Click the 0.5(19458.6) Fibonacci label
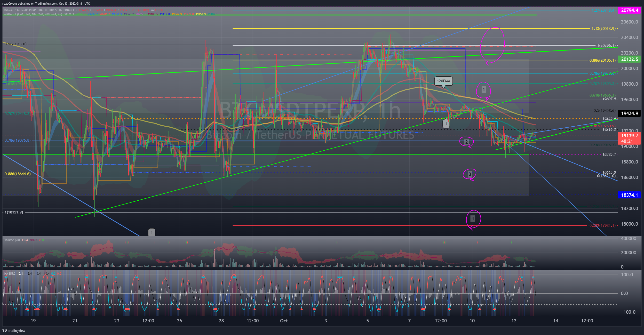 604,111
